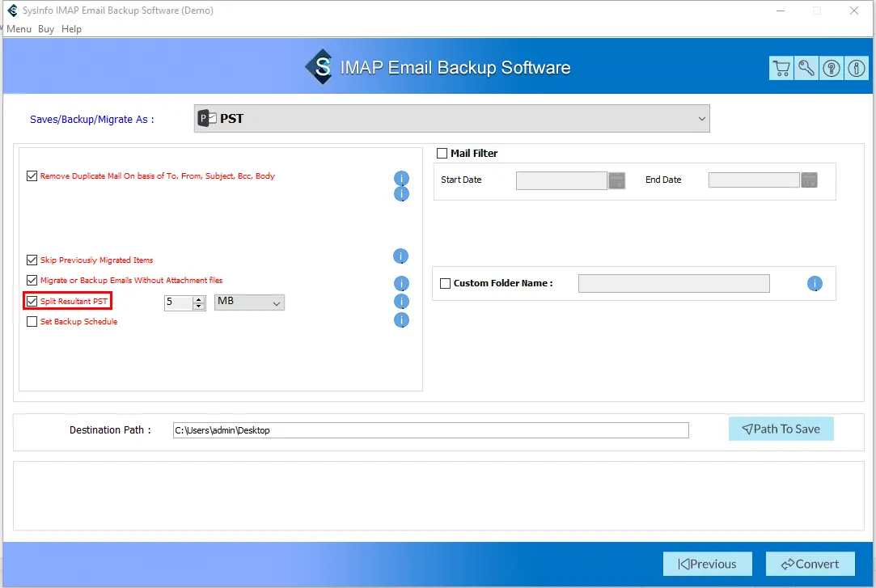Open the Start Date calendar picker

click(617, 180)
